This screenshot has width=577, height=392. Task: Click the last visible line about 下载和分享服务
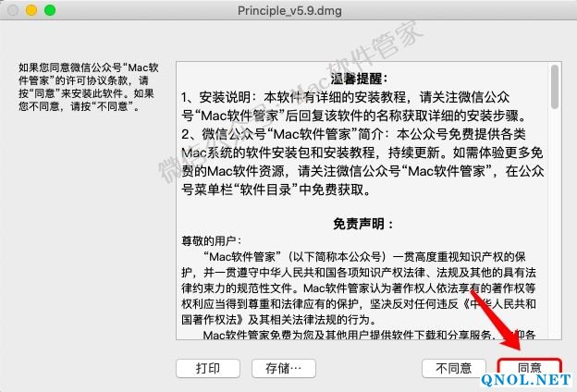(x=369, y=334)
